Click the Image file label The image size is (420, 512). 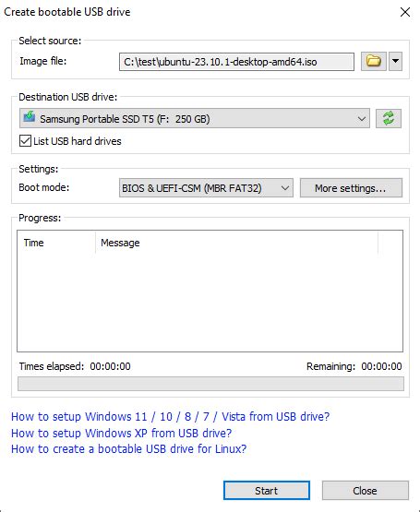point(42,61)
